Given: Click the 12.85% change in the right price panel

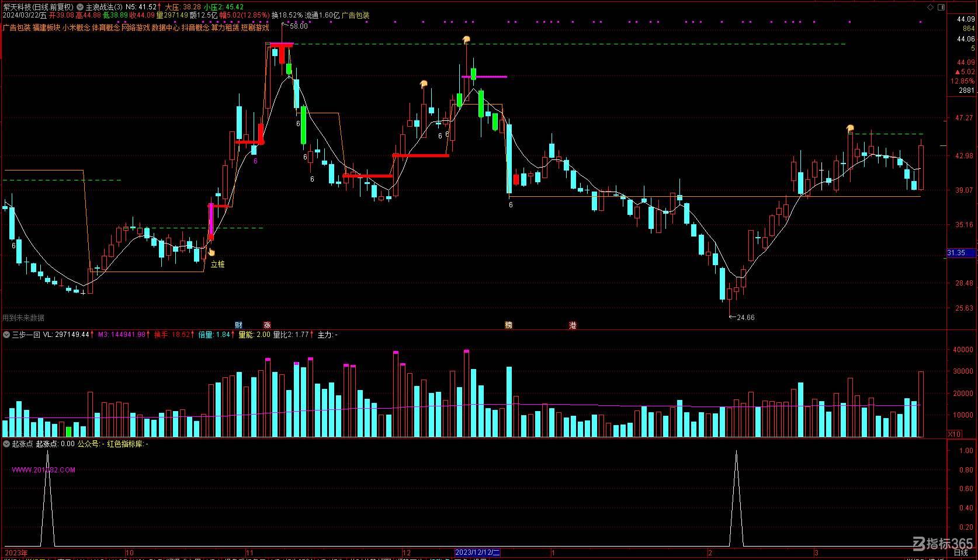Looking at the screenshot, I should 962,81.
